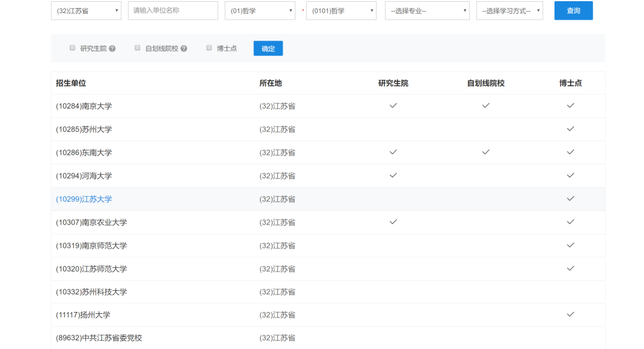
Task: Click the 博士点 checkmark for 苏州大学
Action: pyautogui.click(x=571, y=129)
